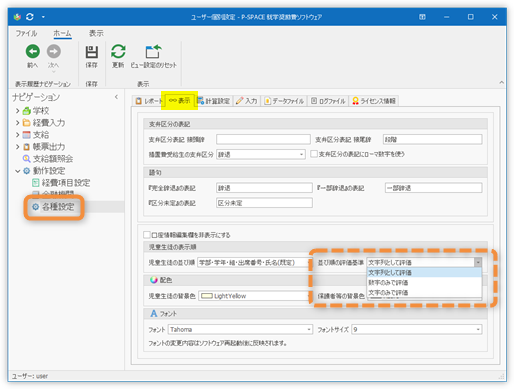Expand the 学校 tree node
The width and height of the screenshot is (514, 389).
pyautogui.click(x=18, y=110)
